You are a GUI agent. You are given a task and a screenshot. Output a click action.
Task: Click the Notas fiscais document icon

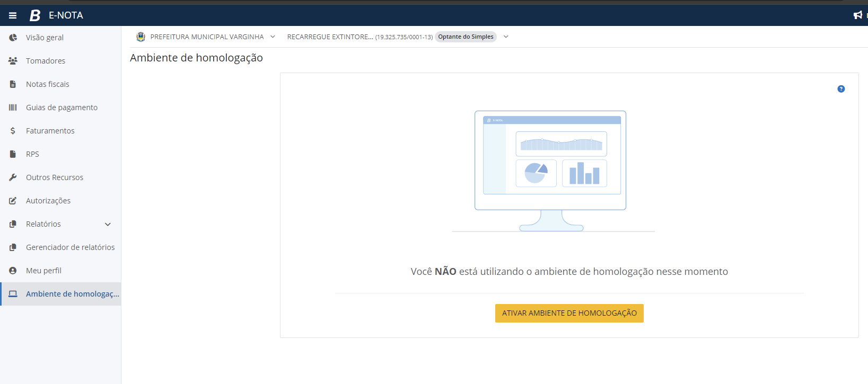13,84
